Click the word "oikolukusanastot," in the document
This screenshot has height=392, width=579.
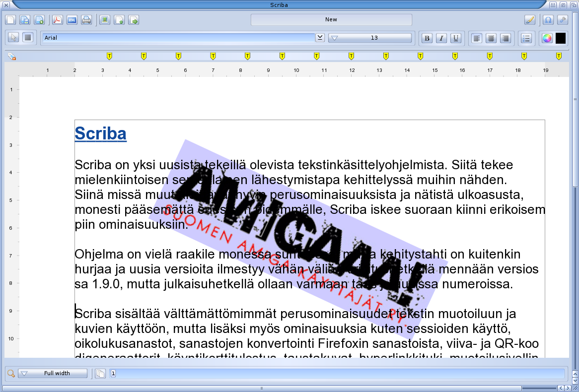click(x=125, y=344)
